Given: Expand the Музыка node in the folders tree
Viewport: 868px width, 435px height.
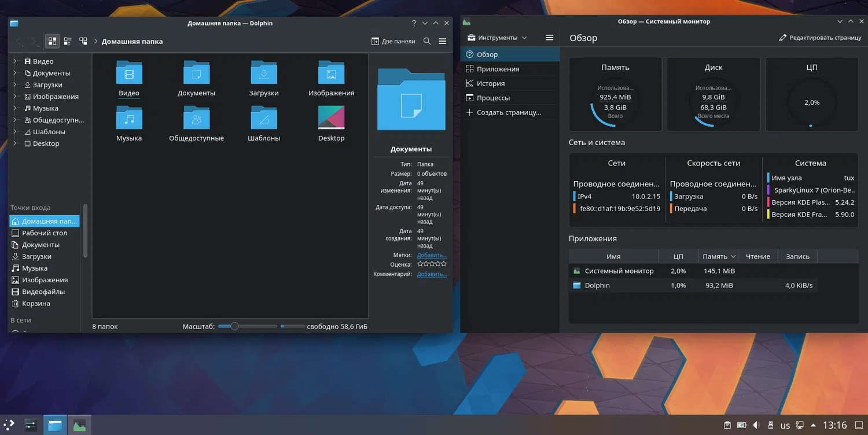Looking at the screenshot, I should click(x=16, y=108).
